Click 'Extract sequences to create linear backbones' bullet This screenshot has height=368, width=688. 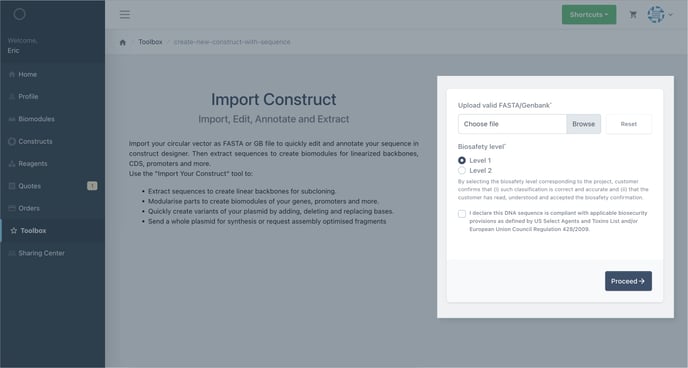[x=242, y=191]
